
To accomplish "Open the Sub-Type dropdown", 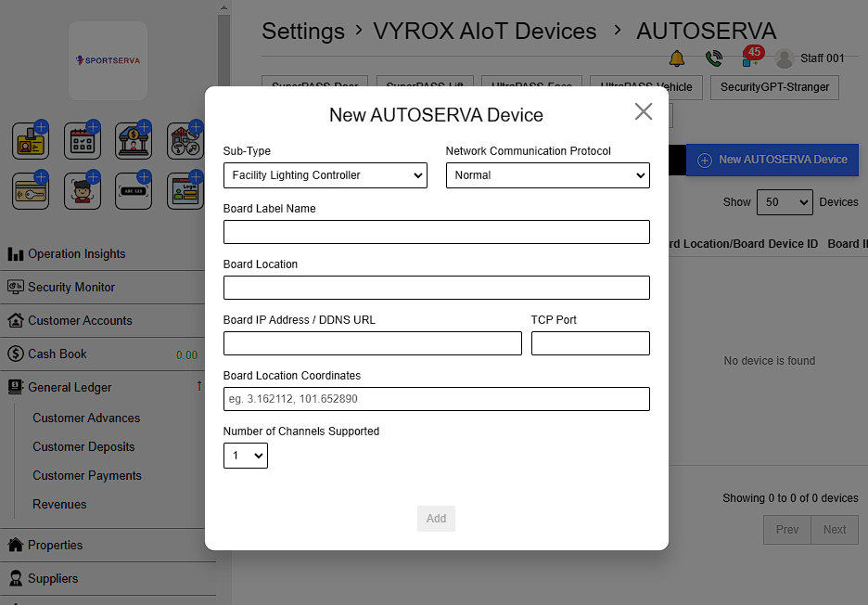I will [325, 175].
